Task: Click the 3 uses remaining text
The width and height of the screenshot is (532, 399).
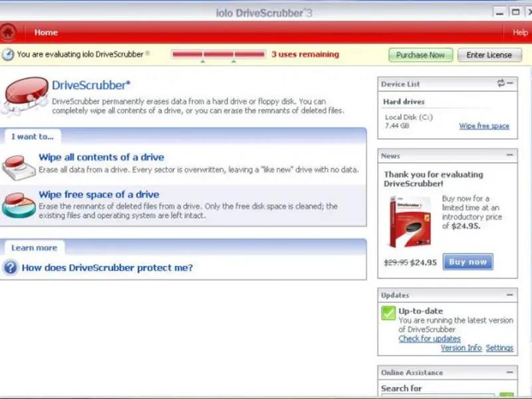Action: click(x=305, y=55)
